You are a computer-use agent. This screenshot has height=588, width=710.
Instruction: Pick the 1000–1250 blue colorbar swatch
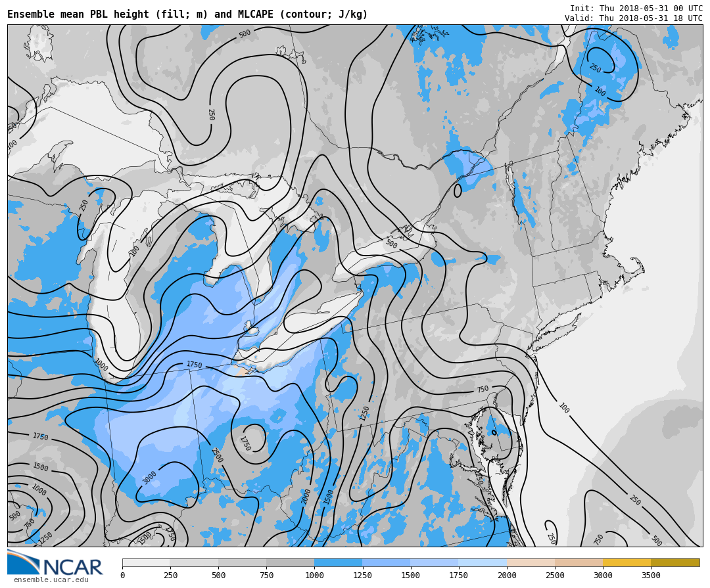point(339,562)
